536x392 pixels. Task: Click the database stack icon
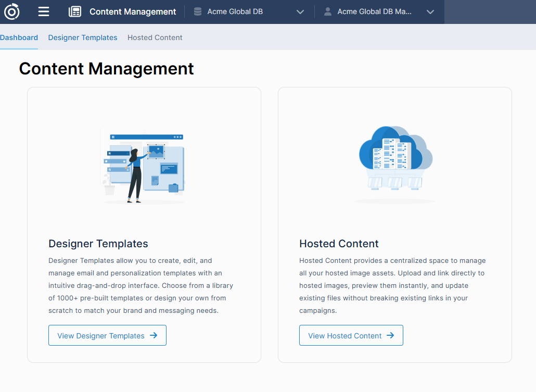click(198, 11)
